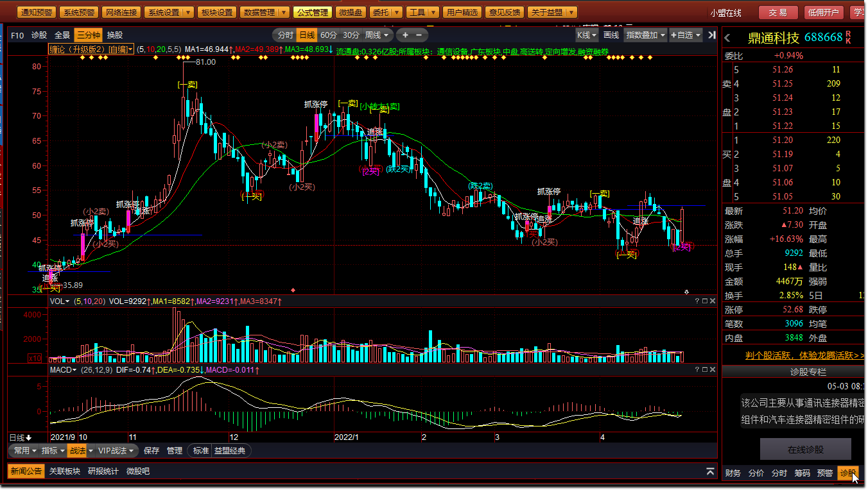Open the 预警 tab in the right panel
Viewport: 868px width, 490px height.
[825, 473]
